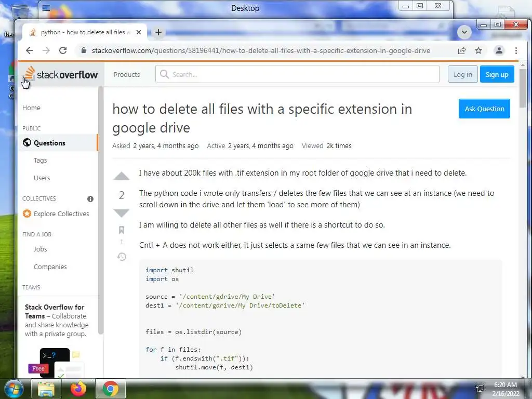This screenshot has width=532, height=399.
Task: Open File Explorer from the taskbar
Action: 46,389
